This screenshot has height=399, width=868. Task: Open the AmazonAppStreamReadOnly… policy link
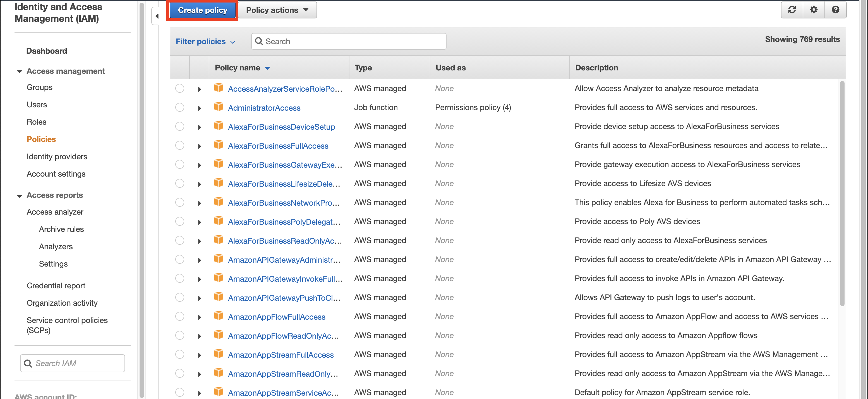283,374
